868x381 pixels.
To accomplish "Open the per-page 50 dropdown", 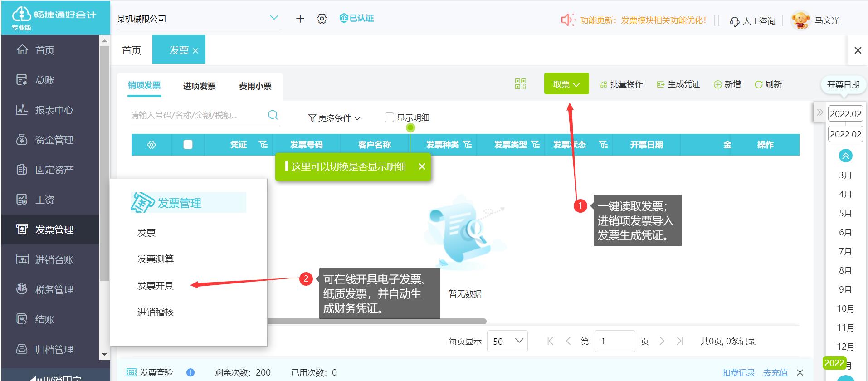I will 507,341.
